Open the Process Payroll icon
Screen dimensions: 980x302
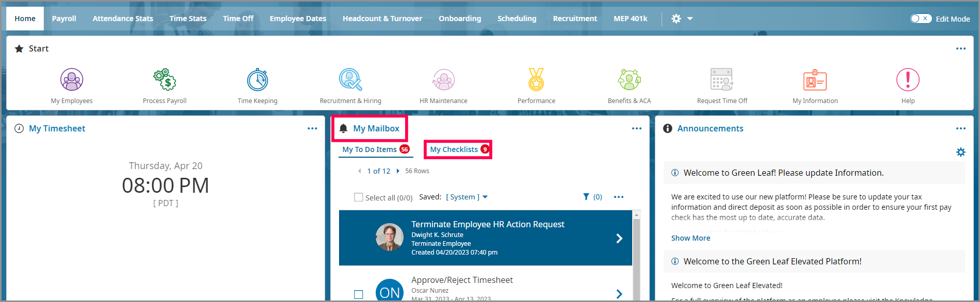pos(165,79)
